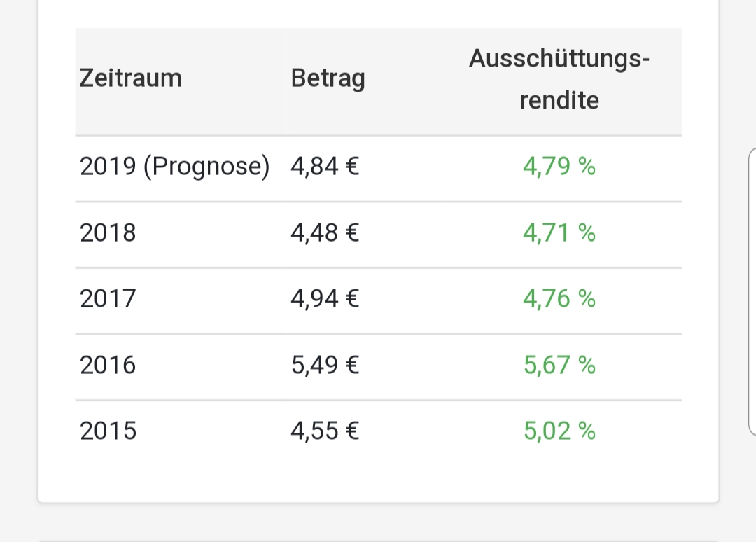Tap the 4,71 % yield value

(x=559, y=232)
